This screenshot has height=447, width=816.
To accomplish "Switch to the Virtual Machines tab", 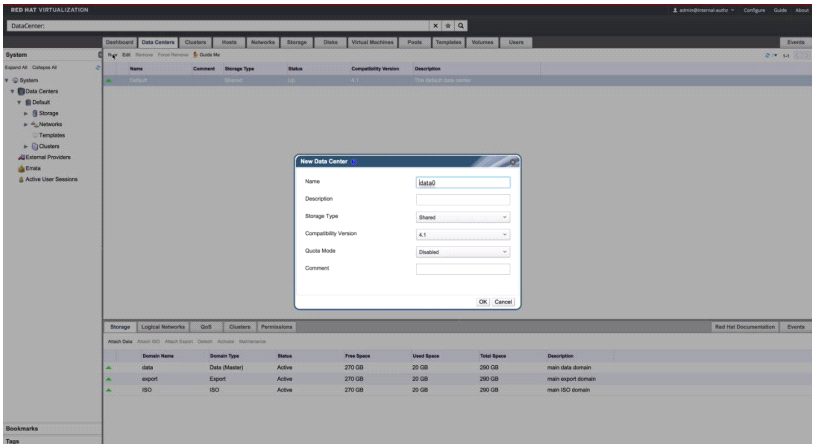I will tap(372, 42).
